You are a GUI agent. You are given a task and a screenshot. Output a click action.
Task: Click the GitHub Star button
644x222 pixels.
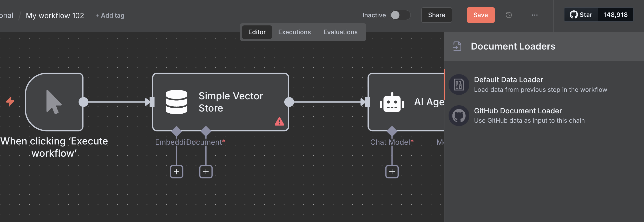click(x=581, y=15)
